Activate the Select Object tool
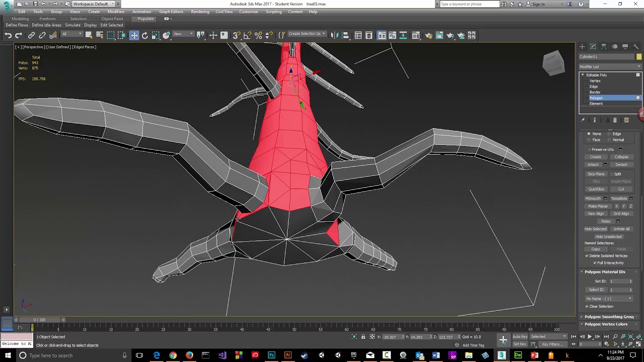 (x=89, y=35)
